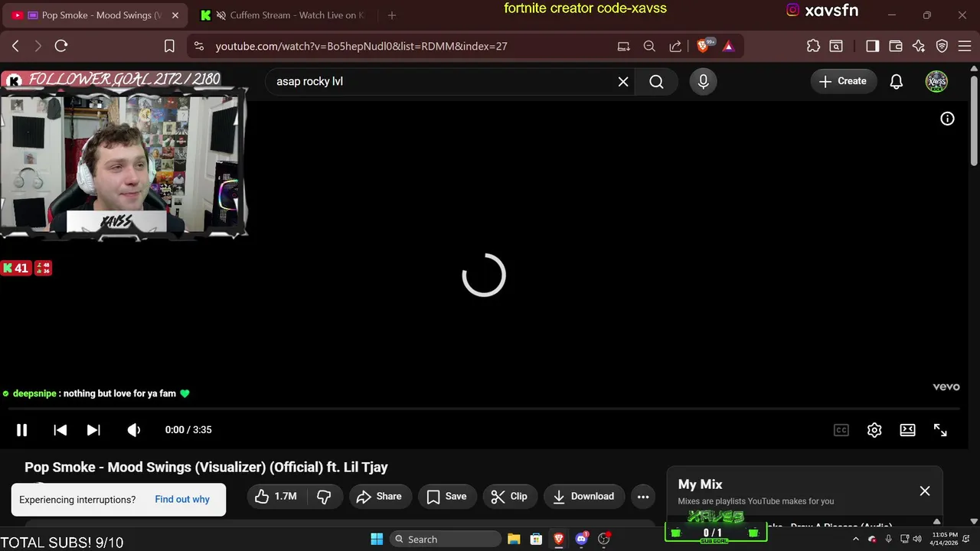Viewport: 980px width, 551px height.
Task: Bookmark this page
Action: tap(170, 46)
